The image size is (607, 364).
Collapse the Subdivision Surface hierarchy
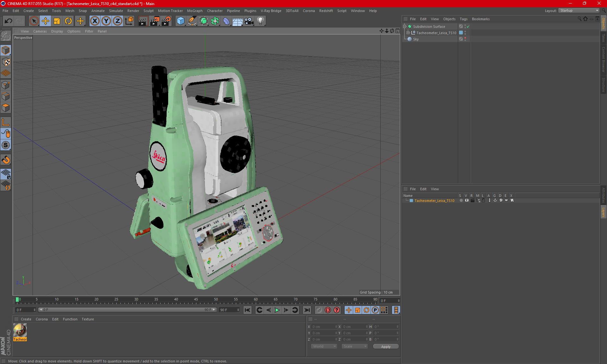[x=404, y=27]
